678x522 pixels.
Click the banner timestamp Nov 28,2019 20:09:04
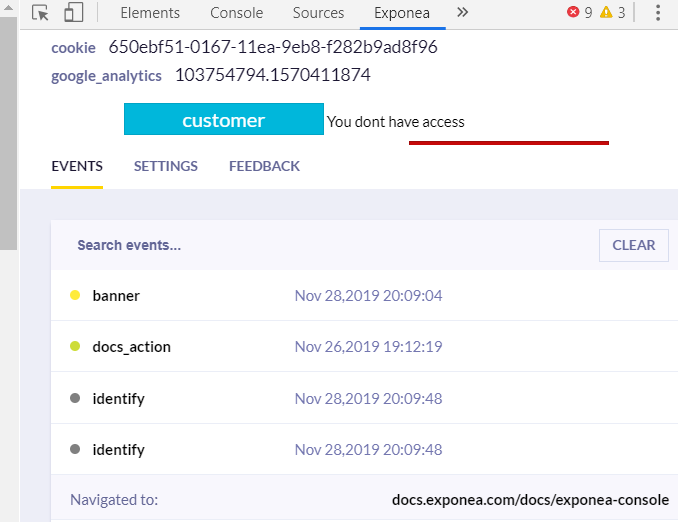click(x=368, y=296)
